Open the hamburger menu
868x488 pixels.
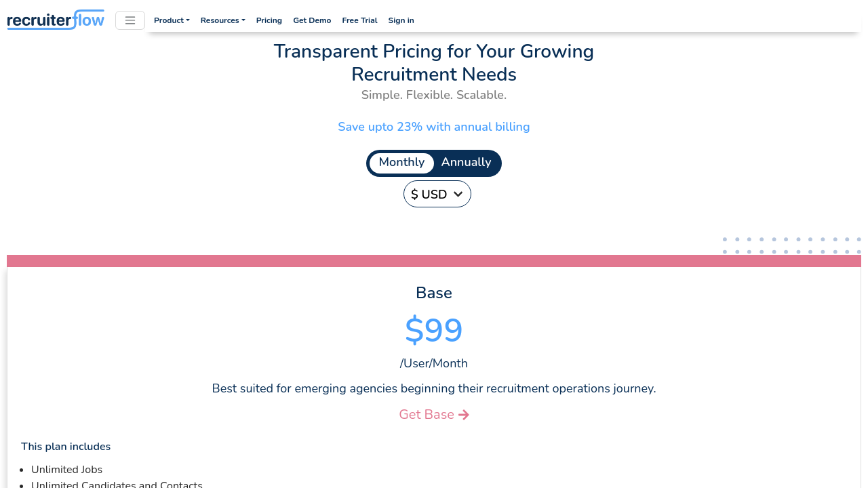tap(130, 20)
